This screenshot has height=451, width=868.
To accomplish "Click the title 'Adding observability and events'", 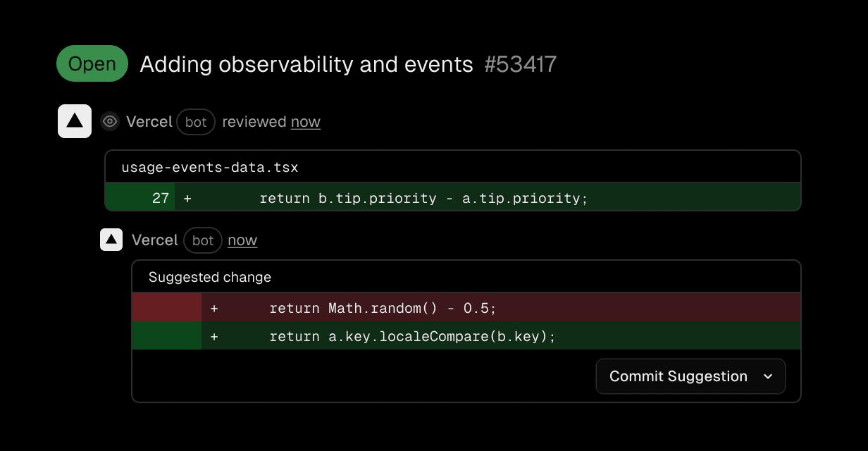I will tap(306, 64).
